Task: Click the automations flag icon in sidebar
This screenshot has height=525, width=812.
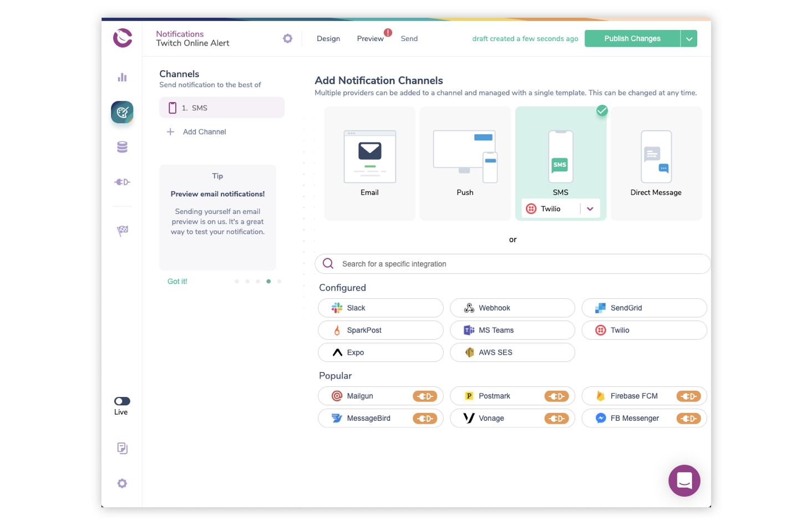Action: [122, 230]
